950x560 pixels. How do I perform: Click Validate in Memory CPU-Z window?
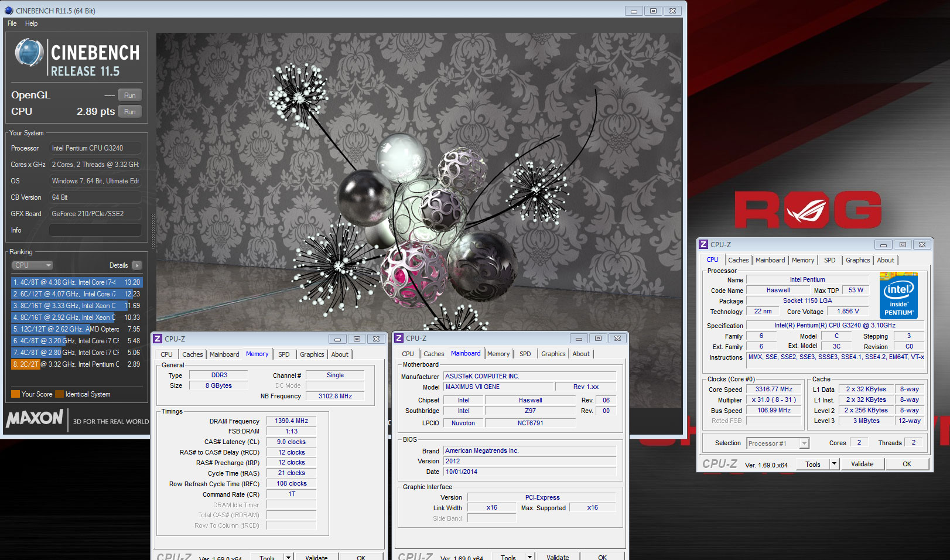pyautogui.click(x=316, y=558)
